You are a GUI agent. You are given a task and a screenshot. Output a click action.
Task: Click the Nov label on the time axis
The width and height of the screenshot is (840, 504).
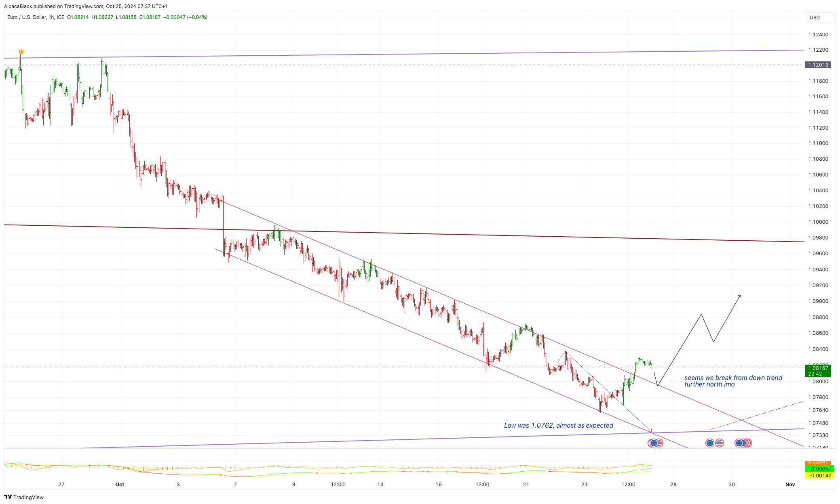(790, 484)
